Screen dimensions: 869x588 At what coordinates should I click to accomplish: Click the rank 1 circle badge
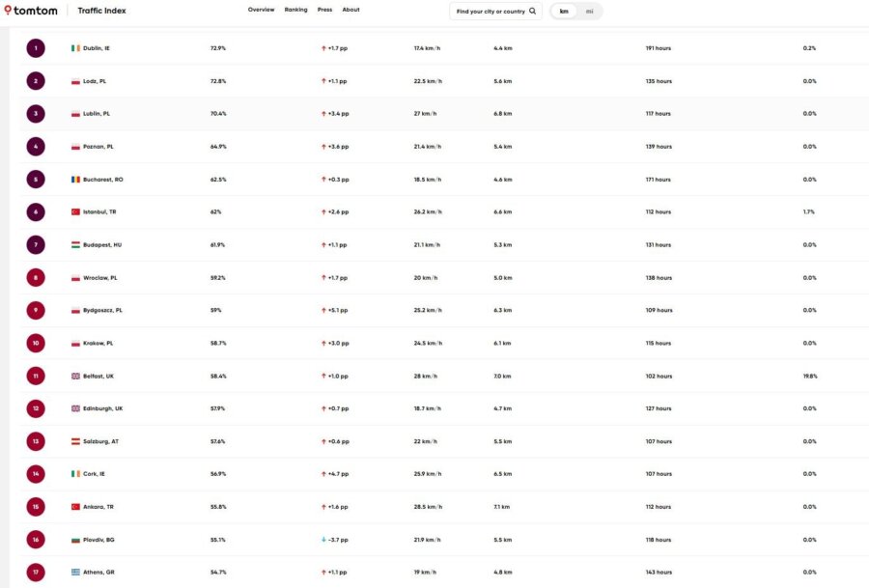[36, 47]
